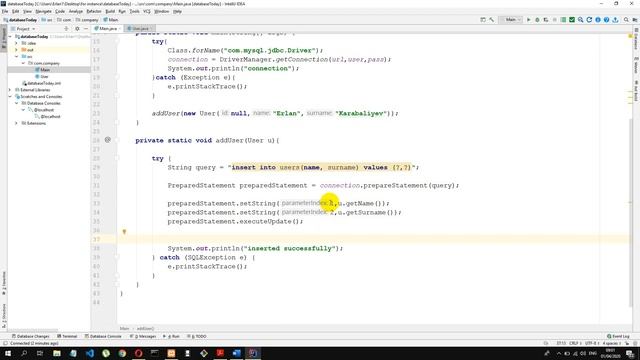Screen dimensions: 640x360
Task: Open the Word icon on the taskbar
Action: coord(236,353)
